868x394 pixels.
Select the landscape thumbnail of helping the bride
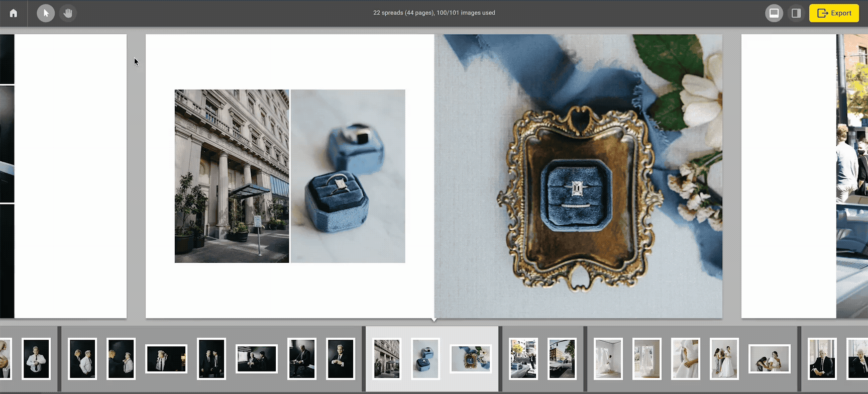[x=770, y=359]
